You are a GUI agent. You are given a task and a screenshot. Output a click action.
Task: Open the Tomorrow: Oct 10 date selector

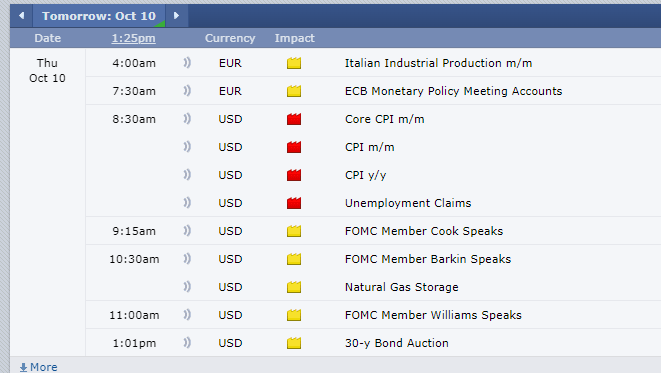point(99,16)
